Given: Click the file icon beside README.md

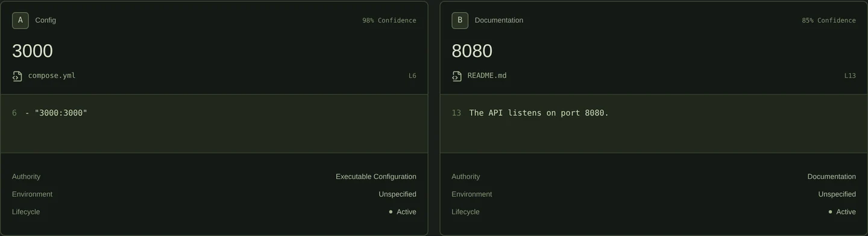Looking at the screenshot, I should pos(457,76).
